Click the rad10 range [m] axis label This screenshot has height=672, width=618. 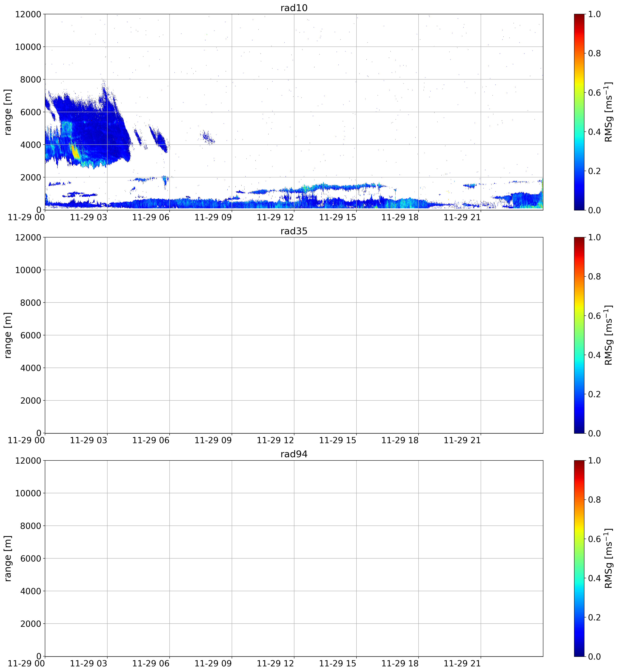coord(7,112)
